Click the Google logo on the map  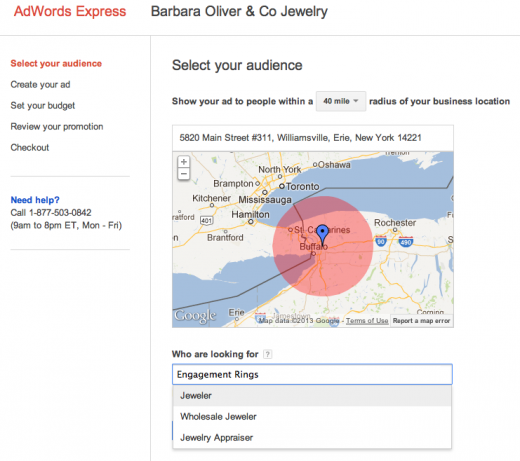click(x=195, y=316)
